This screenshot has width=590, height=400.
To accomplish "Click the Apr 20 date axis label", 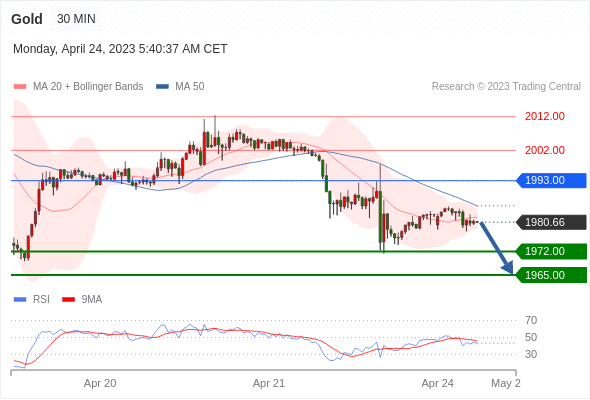I will tap(100, 383).
